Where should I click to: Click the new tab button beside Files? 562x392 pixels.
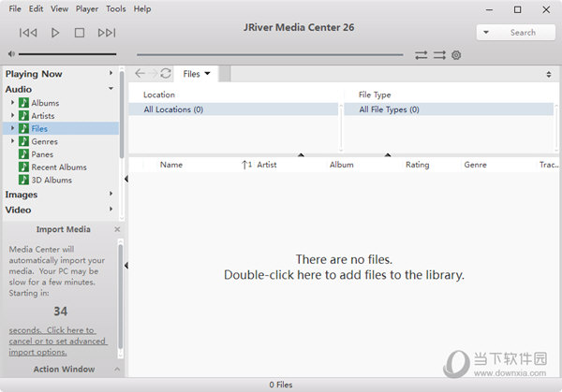point(225,74)
